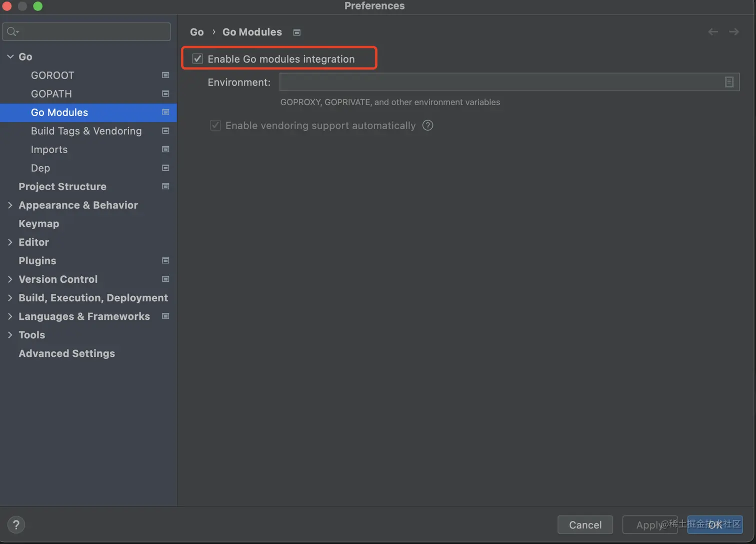Show help for vendoring support option
The width and height of the screenshot is (756, 544).
tap(427, 125)
